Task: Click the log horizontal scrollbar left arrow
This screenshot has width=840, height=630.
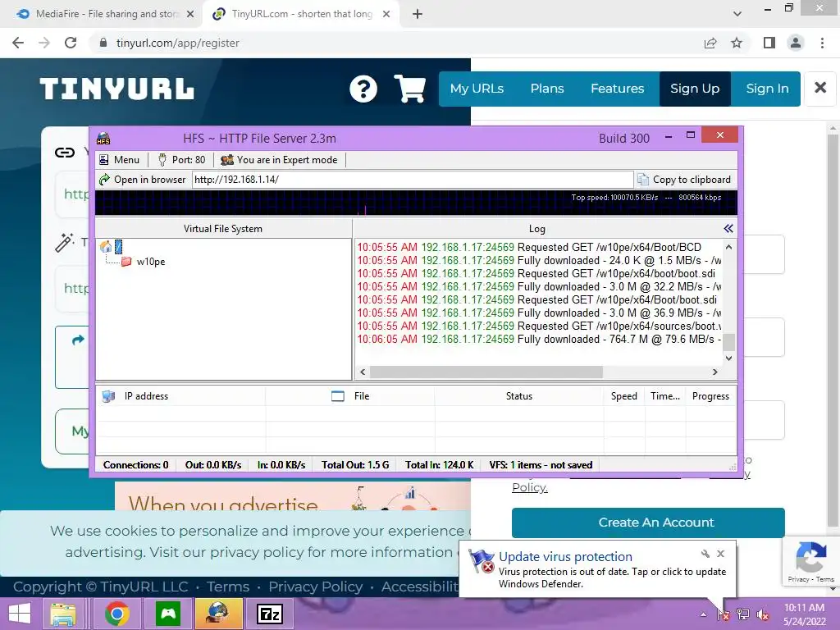Action: tap(363, 372)
